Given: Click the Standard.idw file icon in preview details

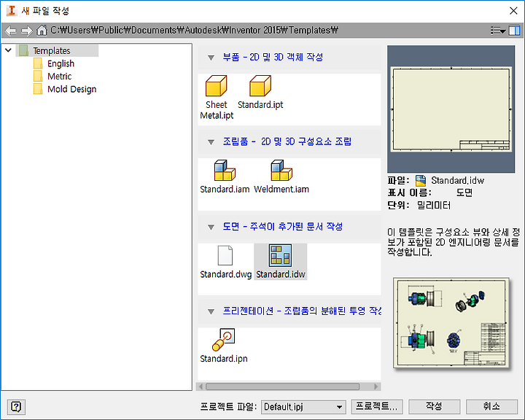Looking at the screenshot, I should tap(421, 181).
